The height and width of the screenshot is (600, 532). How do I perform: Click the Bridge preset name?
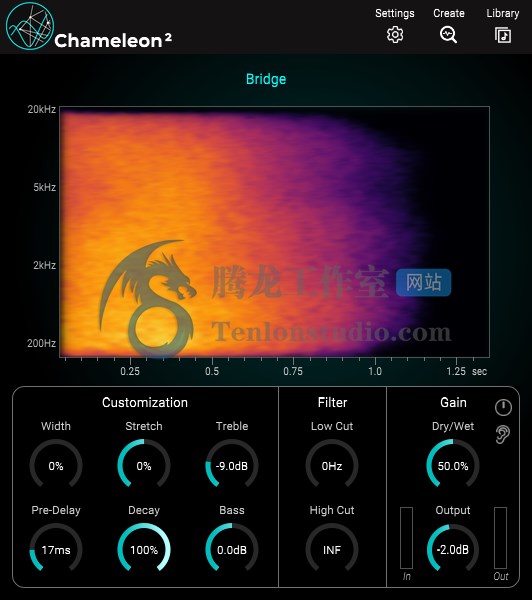[266, 79]
